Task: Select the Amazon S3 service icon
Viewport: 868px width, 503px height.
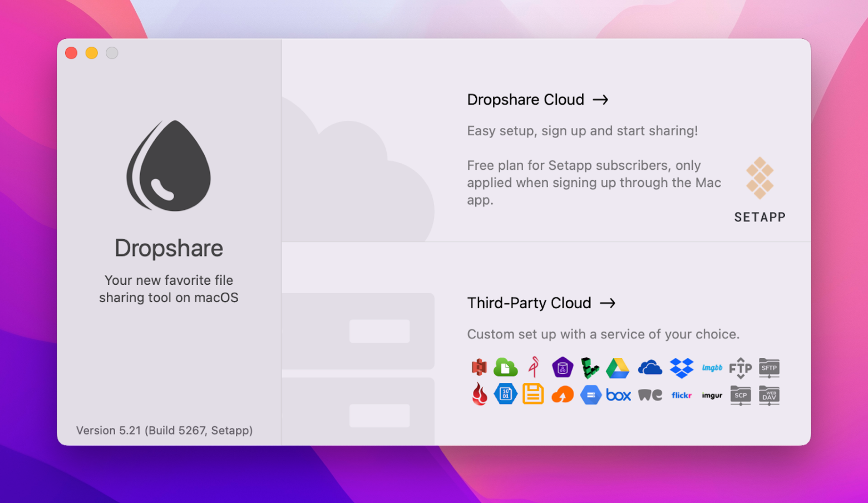Action: [x=480, y=368]
